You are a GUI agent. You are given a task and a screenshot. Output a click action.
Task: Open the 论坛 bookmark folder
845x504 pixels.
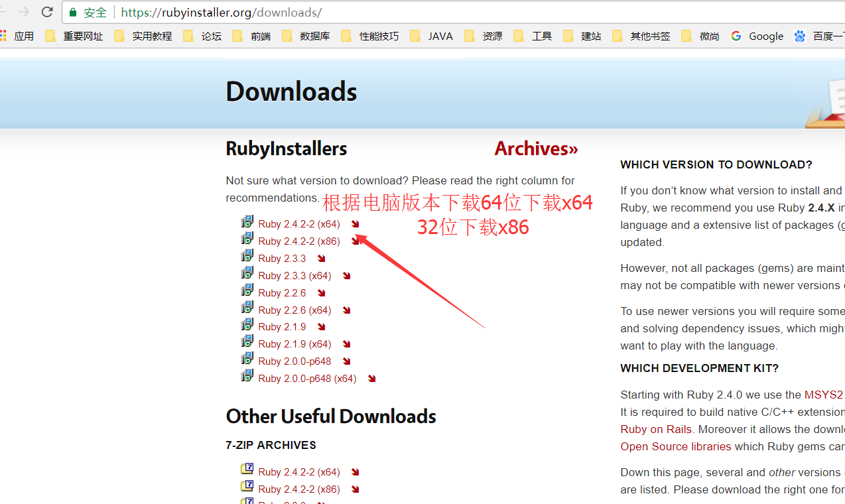coord(202,36)
